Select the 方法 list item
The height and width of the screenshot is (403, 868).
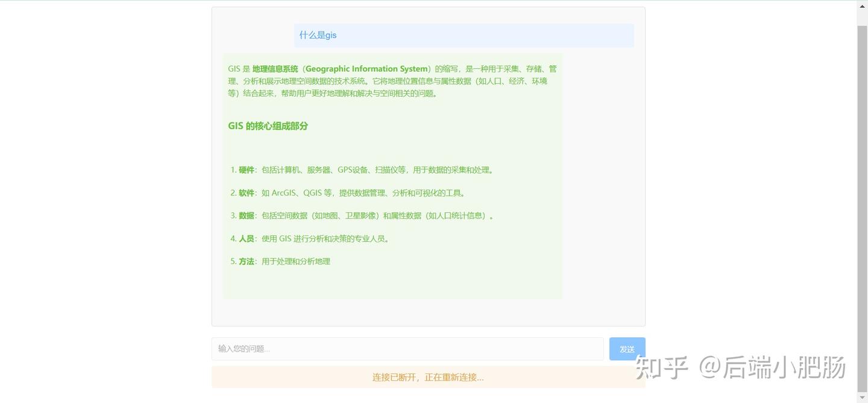point(283,261)
